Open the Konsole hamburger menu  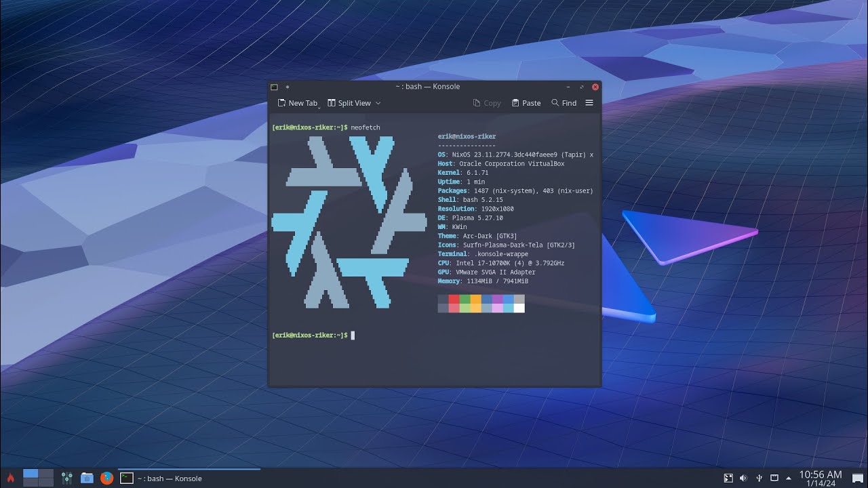(x=589, y=102)
